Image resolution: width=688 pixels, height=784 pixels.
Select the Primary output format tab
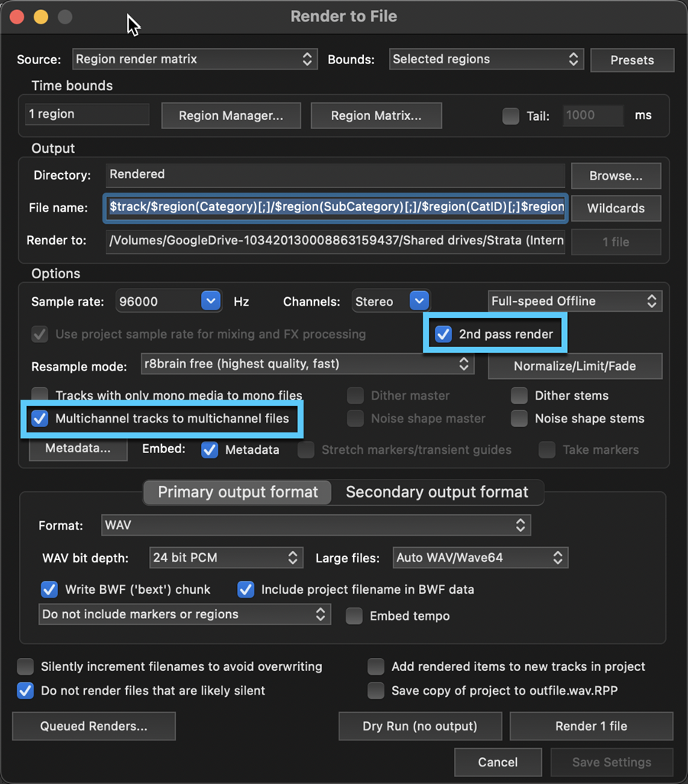[x=238, y=492]
